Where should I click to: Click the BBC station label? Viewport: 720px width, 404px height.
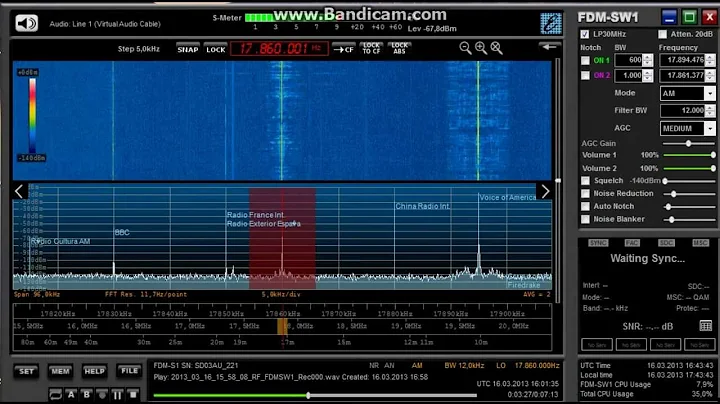click(x=122, y=232)
